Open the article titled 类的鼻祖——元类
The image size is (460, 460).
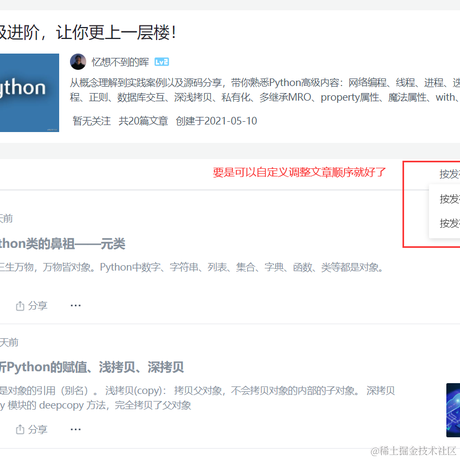pos(63,244)
